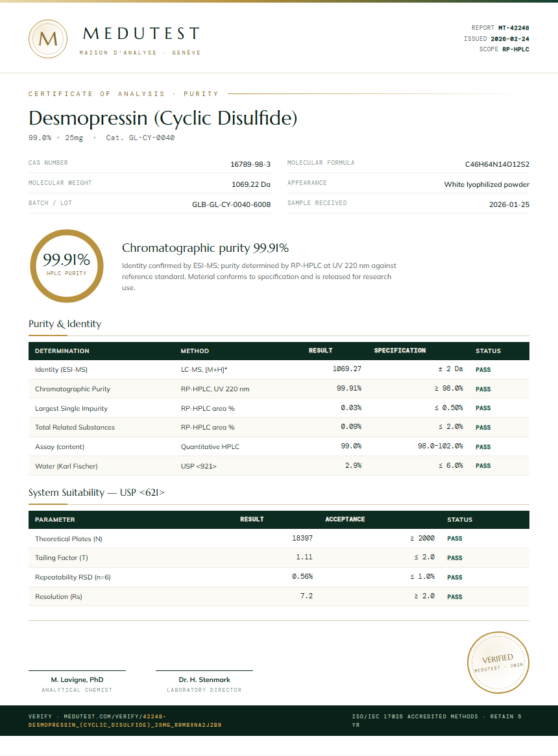Select report number MT-42248

514,28
